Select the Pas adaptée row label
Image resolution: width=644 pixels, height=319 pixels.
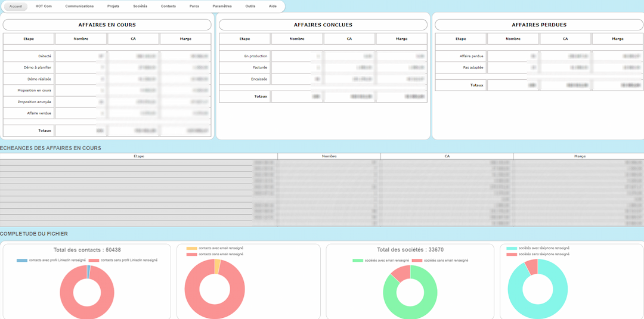click(x=473, y=67)
